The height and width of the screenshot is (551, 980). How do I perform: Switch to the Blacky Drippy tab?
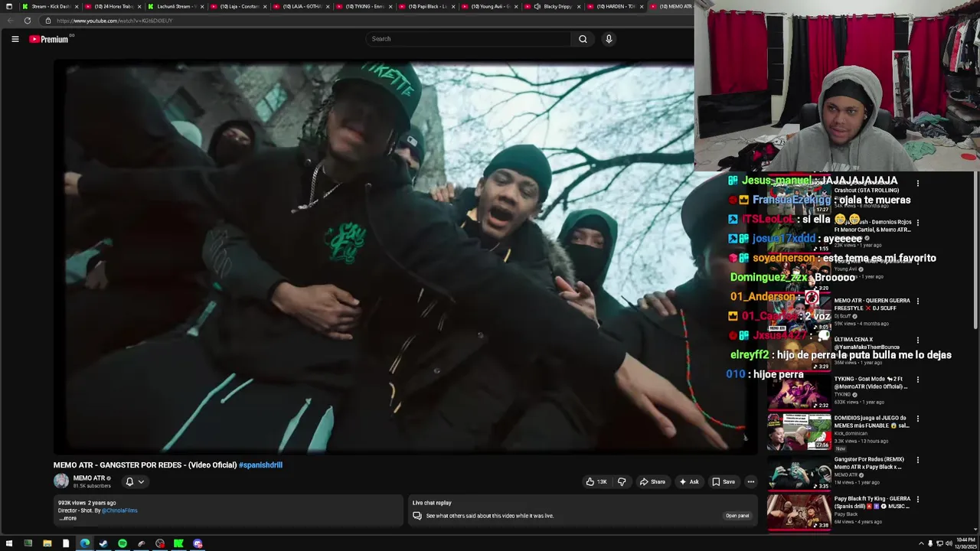[552, 6]
